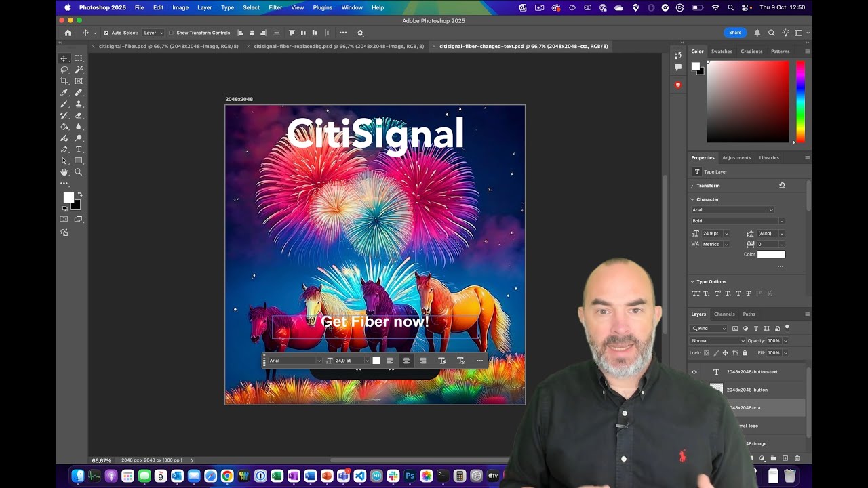This screenshot has height=488, width=868.
Task: Select the Lasso tool
Action: click(x=64, y=70)
